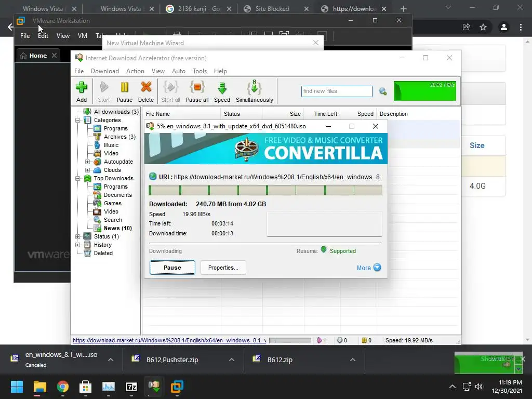This screenshot has width=532, height=399.
Task: Switch to the 2136 kanji browser tab
Action: (199, 9)
